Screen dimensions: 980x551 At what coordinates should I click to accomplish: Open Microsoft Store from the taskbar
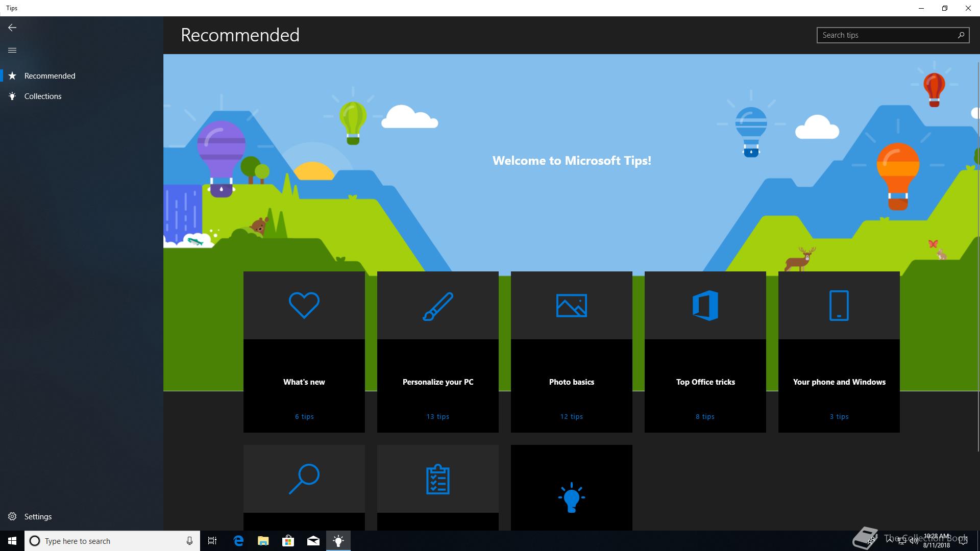(288, 541)
